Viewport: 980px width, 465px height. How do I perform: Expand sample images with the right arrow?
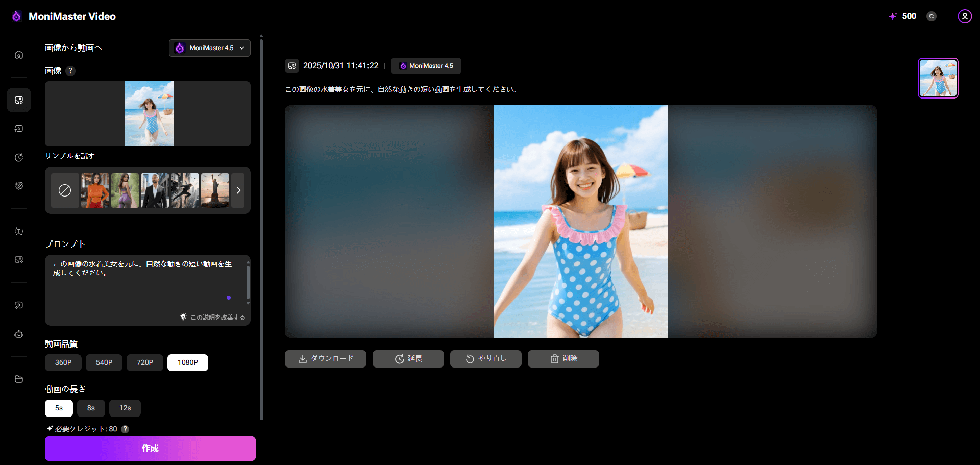coord(238,190)
